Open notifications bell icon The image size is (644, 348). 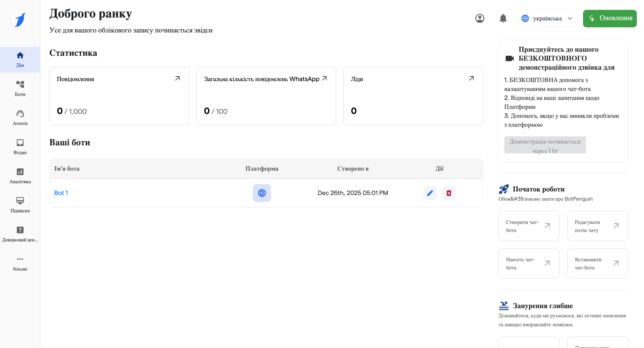(x=503, y=18)
